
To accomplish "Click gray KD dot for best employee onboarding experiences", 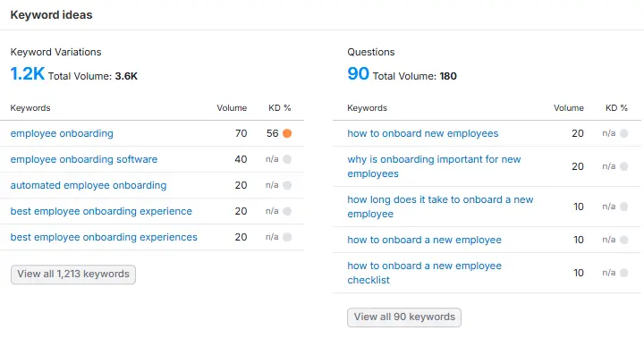I will [x=287, y=237].
